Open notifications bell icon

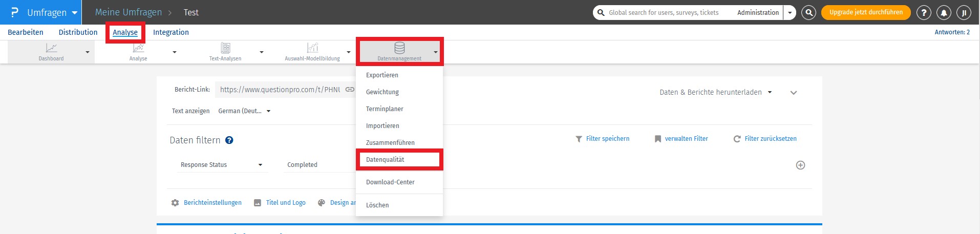(x=944, y=13)
